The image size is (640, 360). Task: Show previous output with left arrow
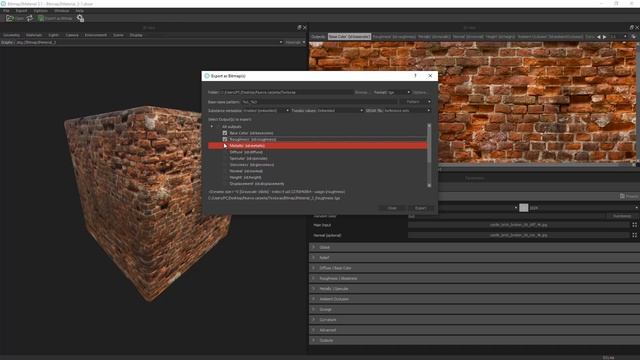click(599, 37)
